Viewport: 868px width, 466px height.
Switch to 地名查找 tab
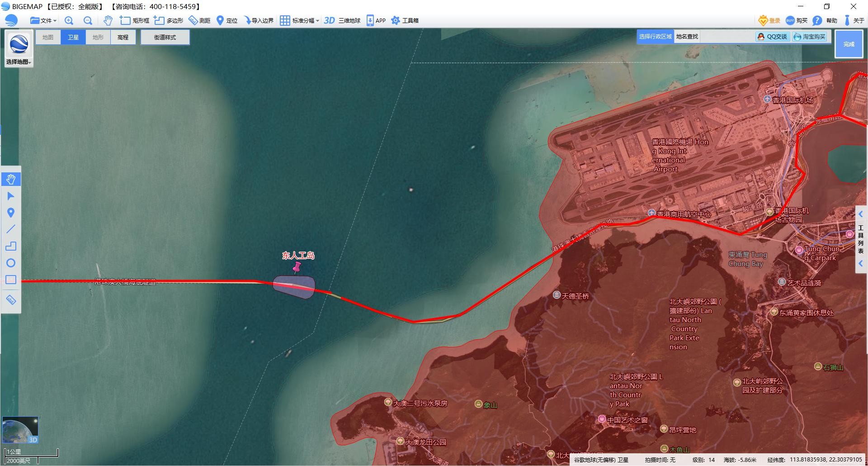coord(687,37)
